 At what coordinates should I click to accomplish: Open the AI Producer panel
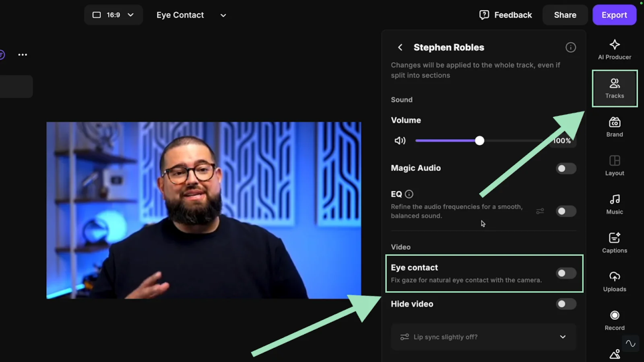click(614, 49)
